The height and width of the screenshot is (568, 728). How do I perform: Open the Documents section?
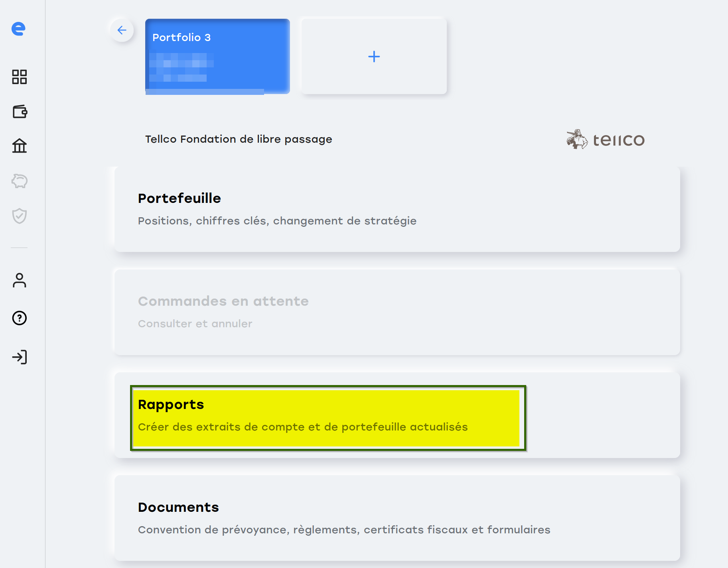click(x=397, y=518)
